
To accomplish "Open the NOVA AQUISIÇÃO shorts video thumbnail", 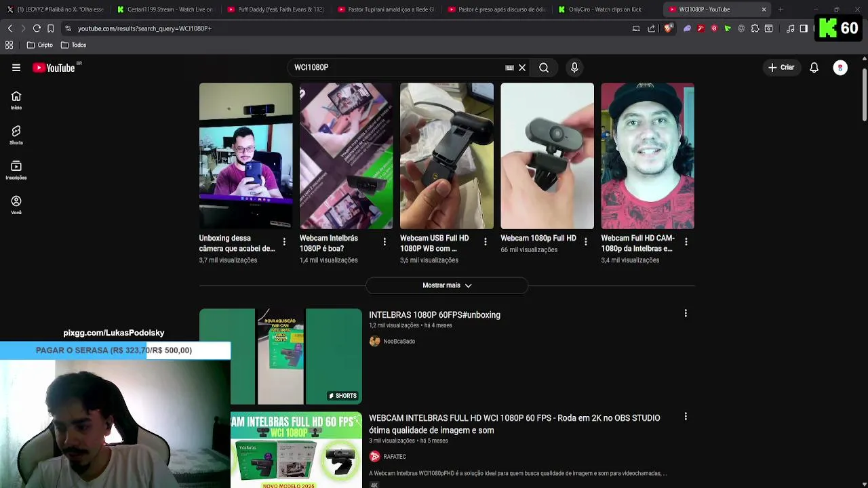I will point(281,357).
